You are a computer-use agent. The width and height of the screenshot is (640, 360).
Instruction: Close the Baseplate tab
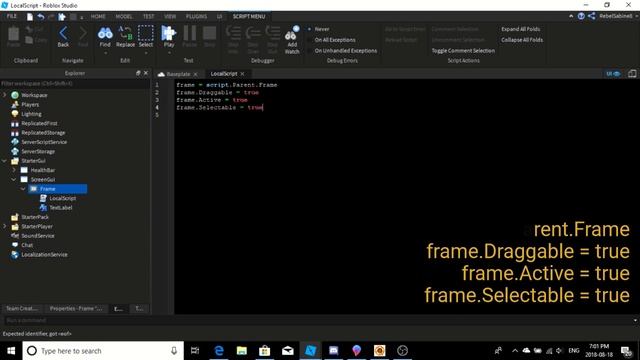tap(196, 74)
